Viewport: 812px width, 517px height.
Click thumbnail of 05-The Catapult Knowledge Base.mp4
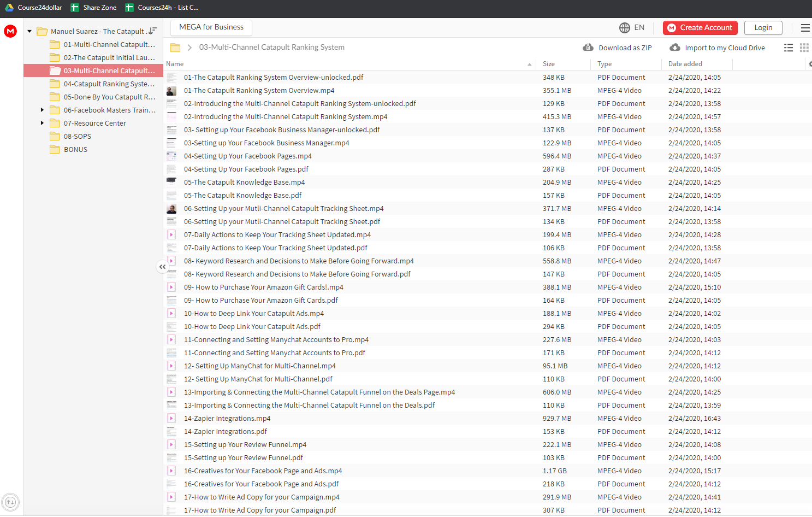(171, 183)
